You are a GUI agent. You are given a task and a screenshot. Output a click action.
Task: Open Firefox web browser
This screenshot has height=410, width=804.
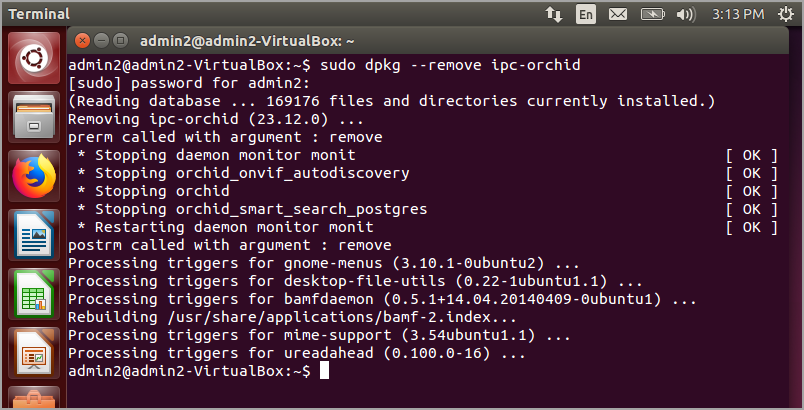coord(34,177)
